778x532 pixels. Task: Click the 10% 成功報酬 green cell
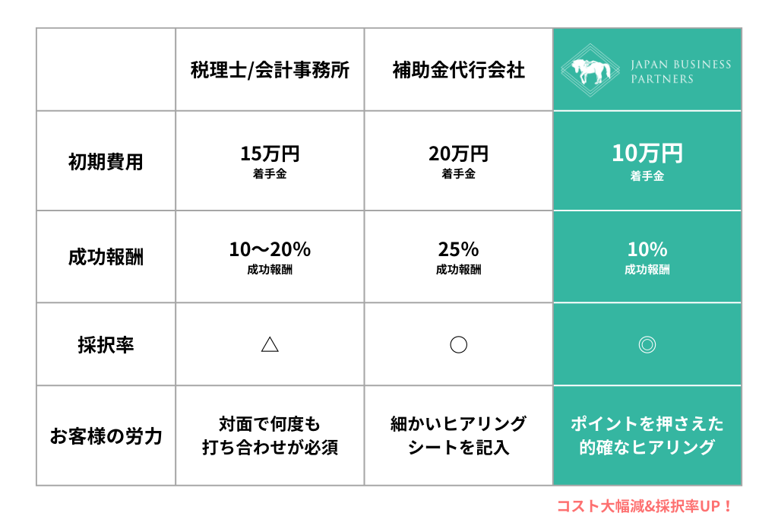pyautogui.click(x=647, y=257)
